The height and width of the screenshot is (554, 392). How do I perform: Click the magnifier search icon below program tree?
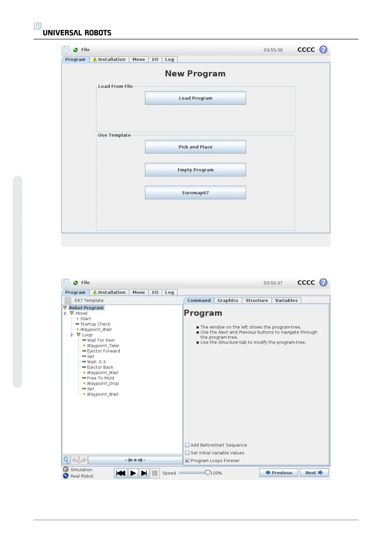click(x=66, y=460)
